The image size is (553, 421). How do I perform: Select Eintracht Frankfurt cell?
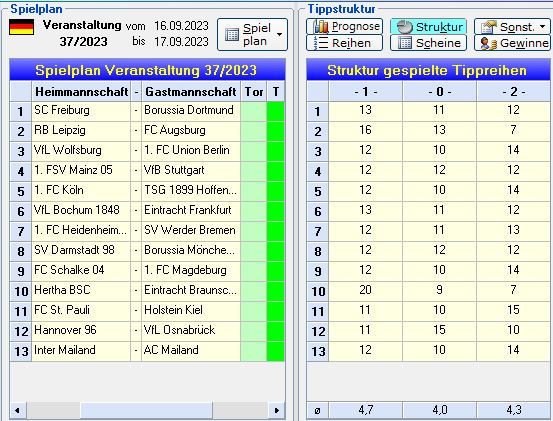(191, 211)
